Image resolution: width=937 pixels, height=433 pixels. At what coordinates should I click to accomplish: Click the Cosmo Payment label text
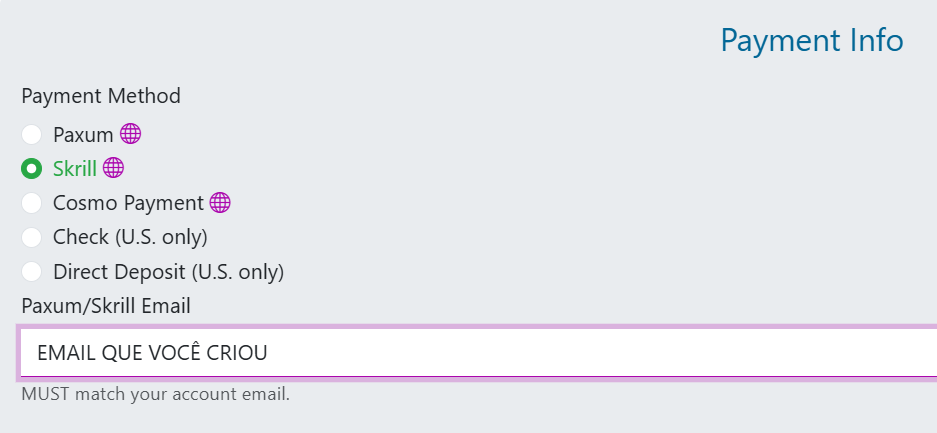(128, 203)
